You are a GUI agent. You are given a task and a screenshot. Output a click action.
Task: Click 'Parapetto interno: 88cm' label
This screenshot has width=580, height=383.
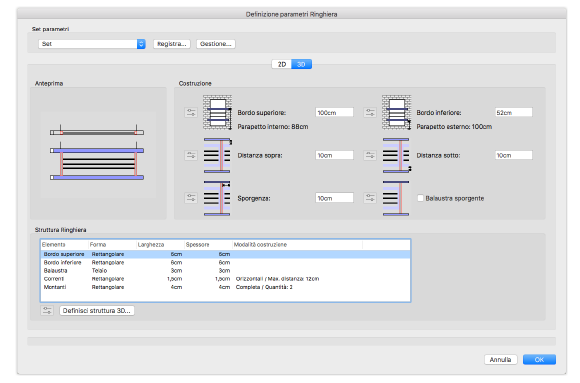pyautogui.click(x=273, y=127)
